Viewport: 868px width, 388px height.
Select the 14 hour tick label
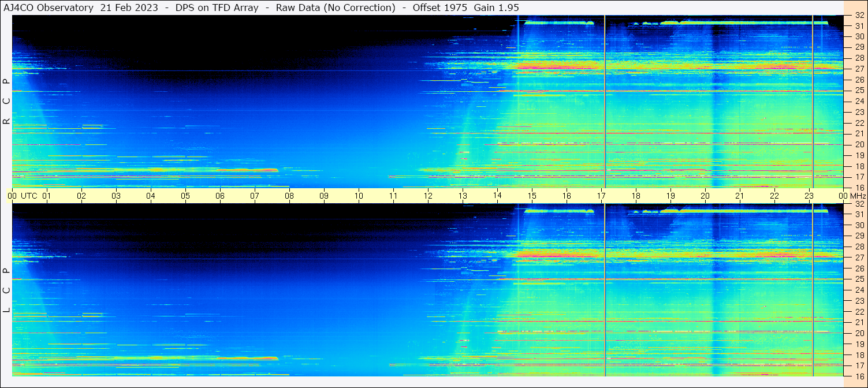pos(497,196)
